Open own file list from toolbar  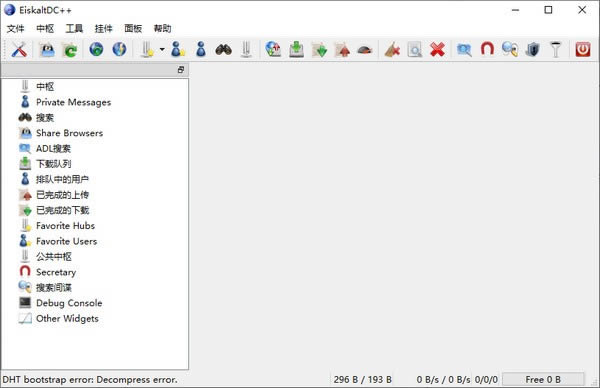point(48,50)
